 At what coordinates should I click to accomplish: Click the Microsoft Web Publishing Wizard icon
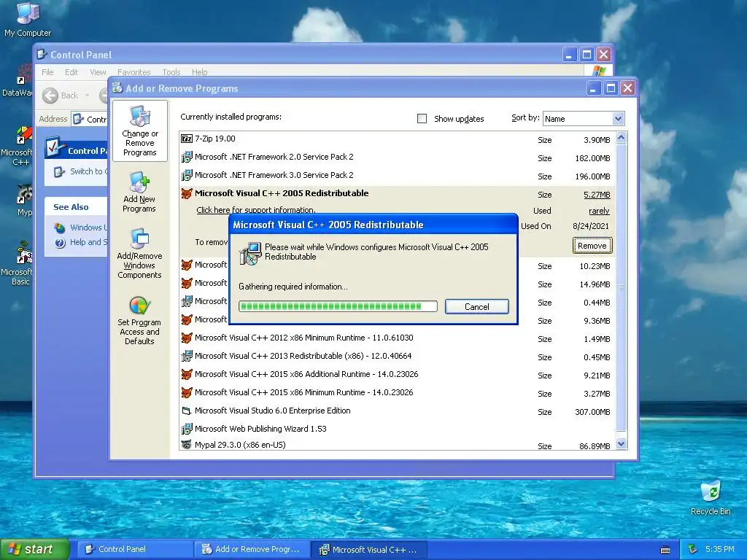click(x=187, y=429)
